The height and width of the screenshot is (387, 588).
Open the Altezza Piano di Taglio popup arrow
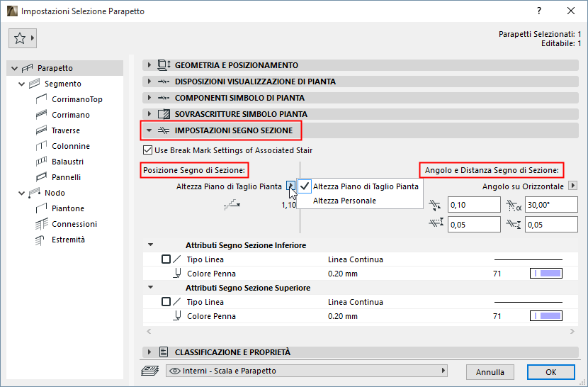pyautogui.click(x=290, y=186)
